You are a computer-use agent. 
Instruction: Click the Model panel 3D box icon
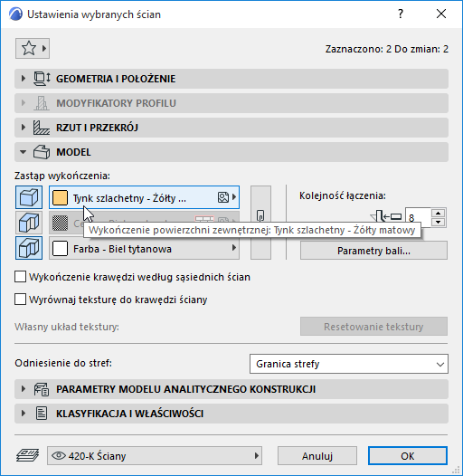click(x=42, y=152)
